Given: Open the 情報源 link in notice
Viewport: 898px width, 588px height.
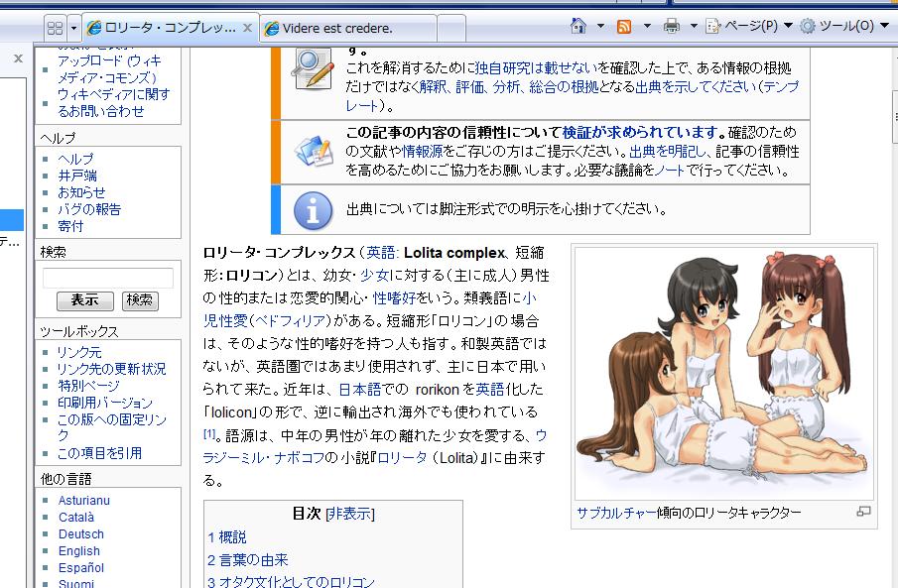Looking at the screenshot, I should click(x=422, y=151).
